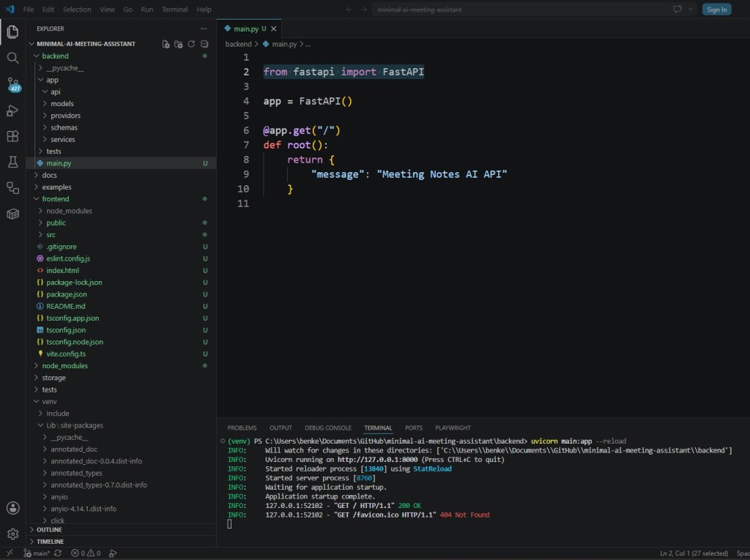Click New Folder icon in explorer header
This screenshot has width=750, height=560.
(x=179, y=44)
